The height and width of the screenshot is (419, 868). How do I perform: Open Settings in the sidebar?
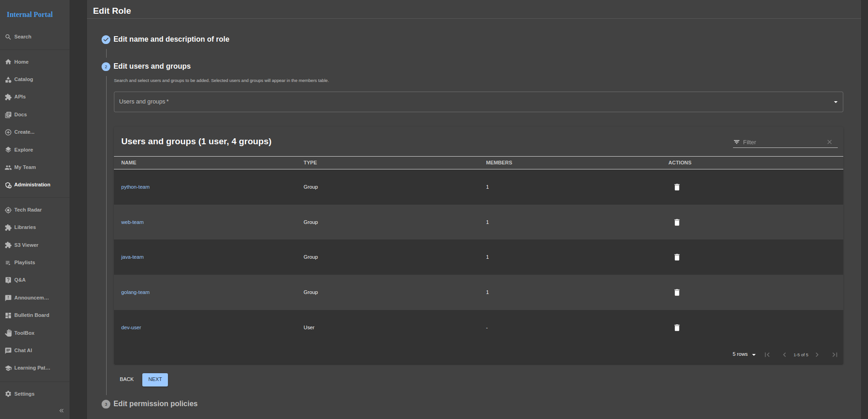point(24,394)
